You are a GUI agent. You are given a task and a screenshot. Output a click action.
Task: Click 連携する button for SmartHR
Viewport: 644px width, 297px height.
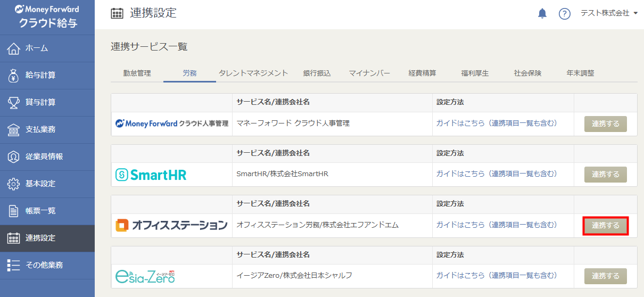click(605, 175)
